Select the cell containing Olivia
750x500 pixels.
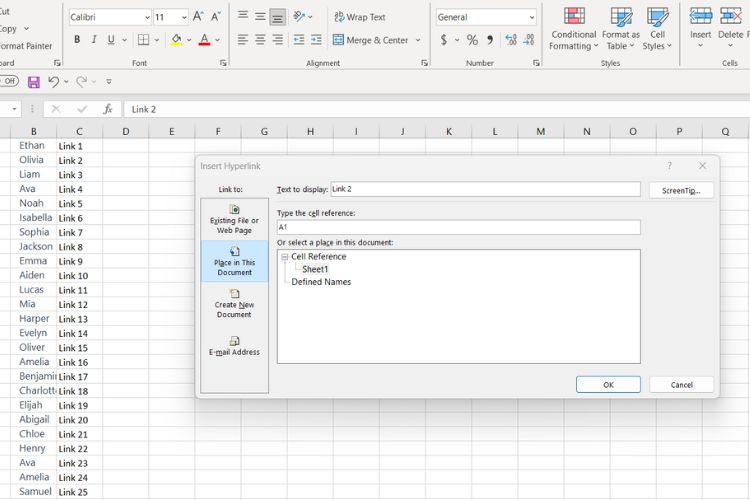point(33,160)
